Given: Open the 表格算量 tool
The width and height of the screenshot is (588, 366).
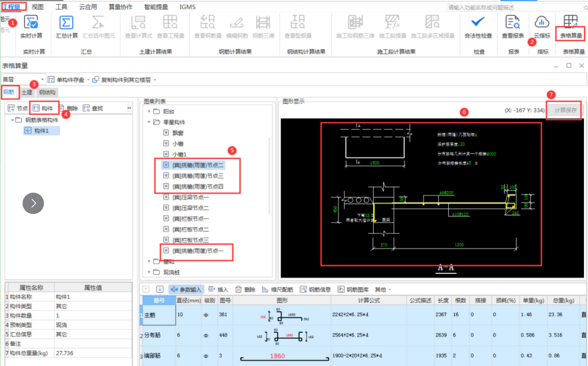Looking at the screenshot, I should click(571, 27).
